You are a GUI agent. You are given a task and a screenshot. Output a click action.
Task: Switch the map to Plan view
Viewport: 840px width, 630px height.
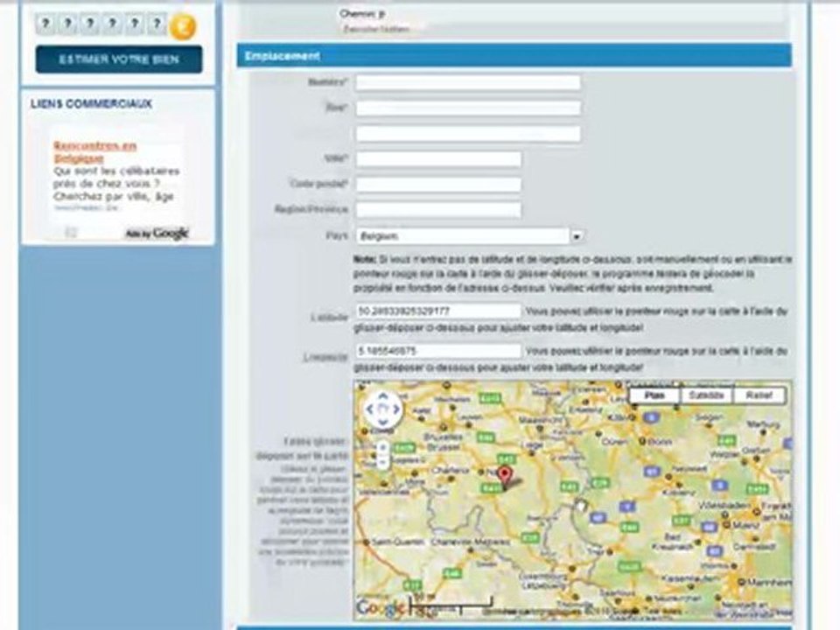tap(654, 395)
